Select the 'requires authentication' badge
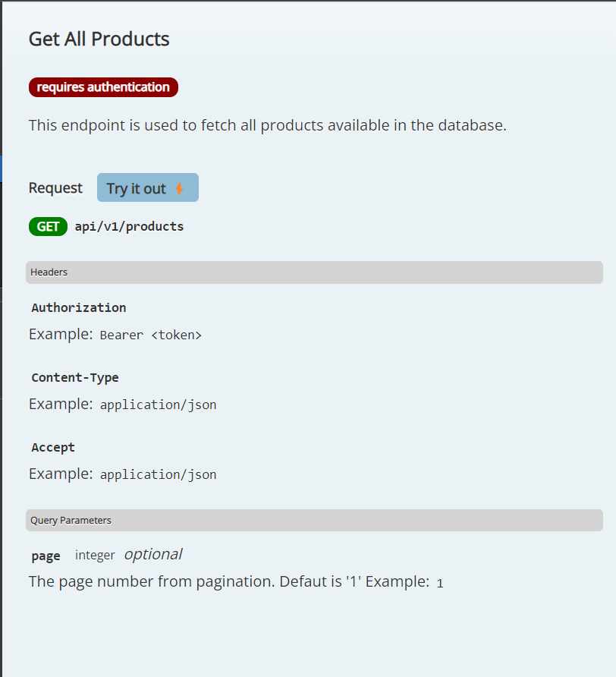 coord(103,87)
